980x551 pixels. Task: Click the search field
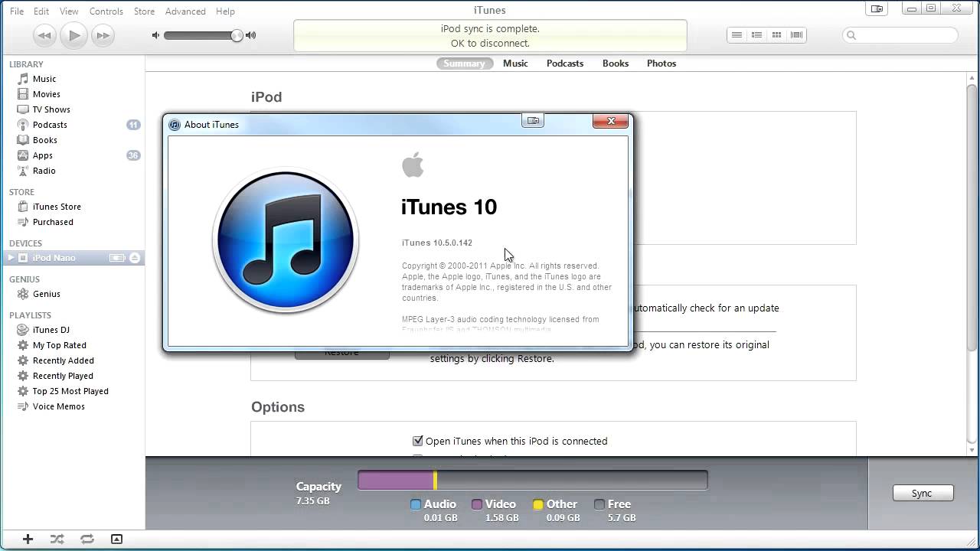click(x=900, y=35)
